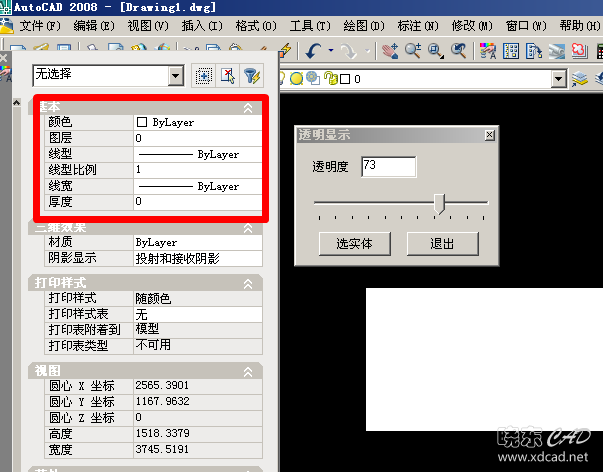
Task: Click the layer 0 color swatch
Action: [345, 79]
